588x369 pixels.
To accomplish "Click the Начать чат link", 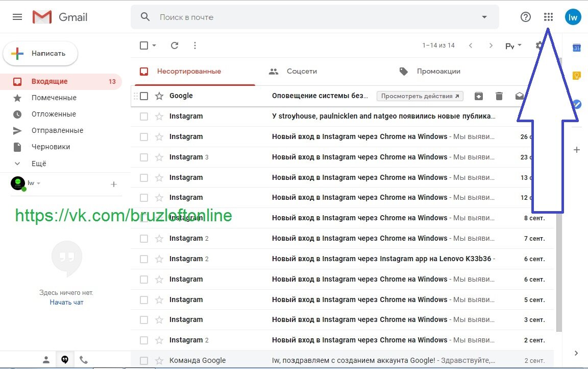I will tap(66, 303).
